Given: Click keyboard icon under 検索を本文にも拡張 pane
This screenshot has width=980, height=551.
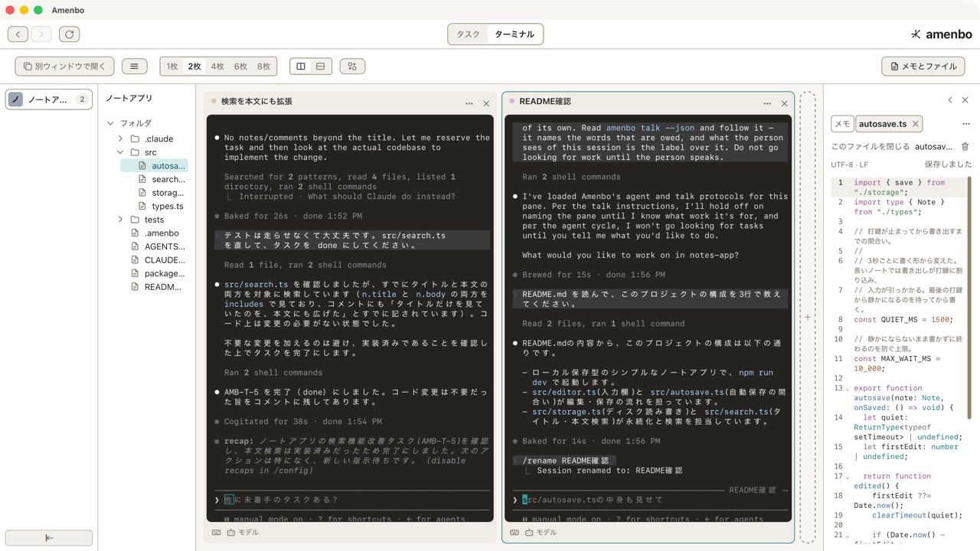Looking at the screenshot, I should click(217, 533).
